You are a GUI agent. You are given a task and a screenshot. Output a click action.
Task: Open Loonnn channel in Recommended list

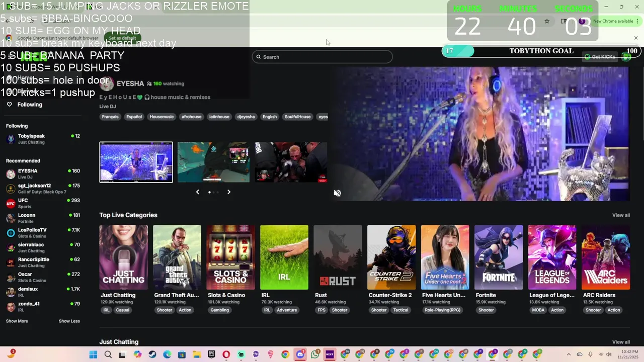43,218
